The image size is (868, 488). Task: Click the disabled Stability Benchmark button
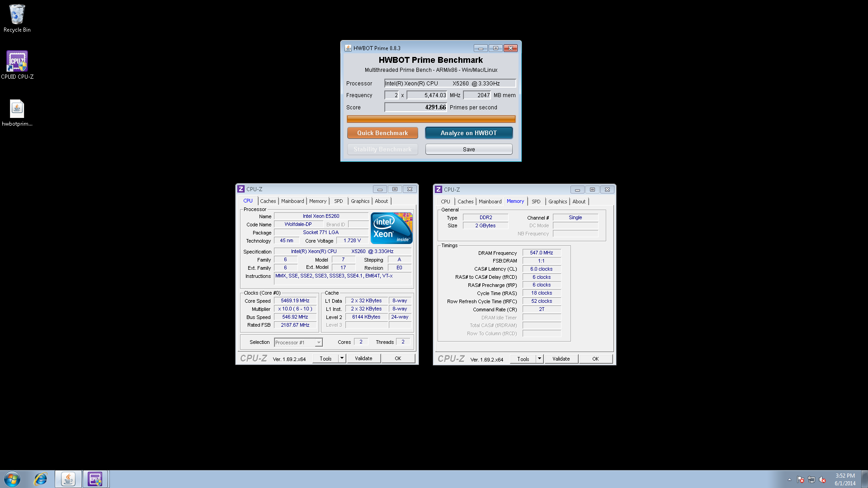pos(382,149)
